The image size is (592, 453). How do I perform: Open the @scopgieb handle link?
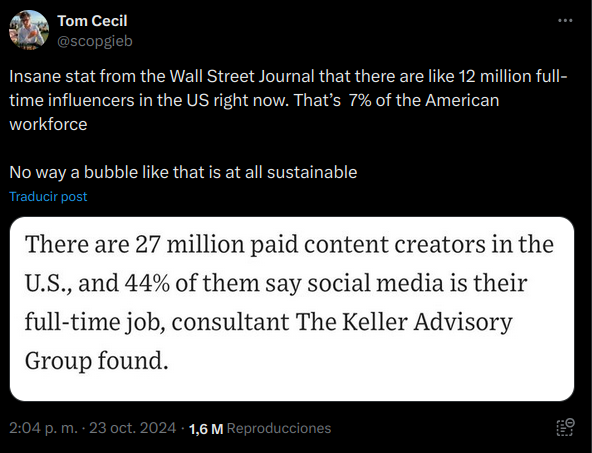(x=95, y=41)
